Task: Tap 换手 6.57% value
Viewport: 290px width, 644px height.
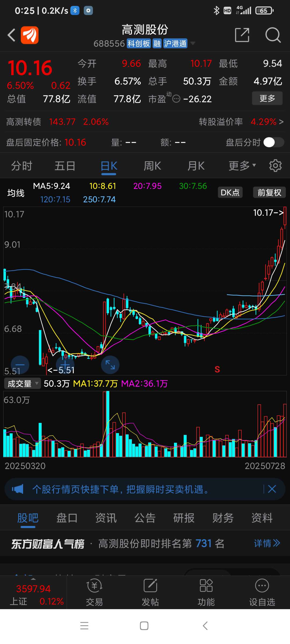Action: pos(128,81)
